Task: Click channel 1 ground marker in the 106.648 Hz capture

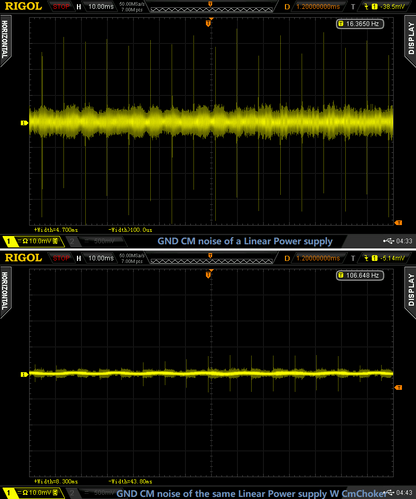Action: pos(24,375)
